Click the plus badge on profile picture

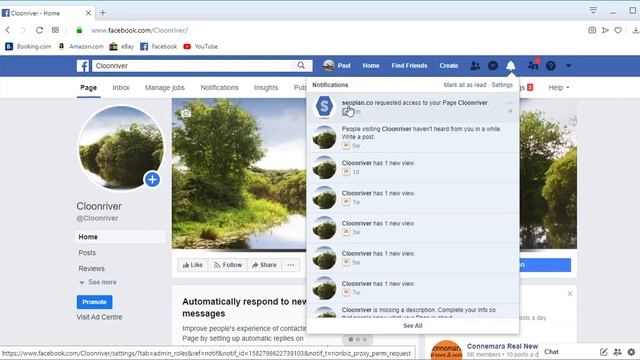click(x=152, y=179)
